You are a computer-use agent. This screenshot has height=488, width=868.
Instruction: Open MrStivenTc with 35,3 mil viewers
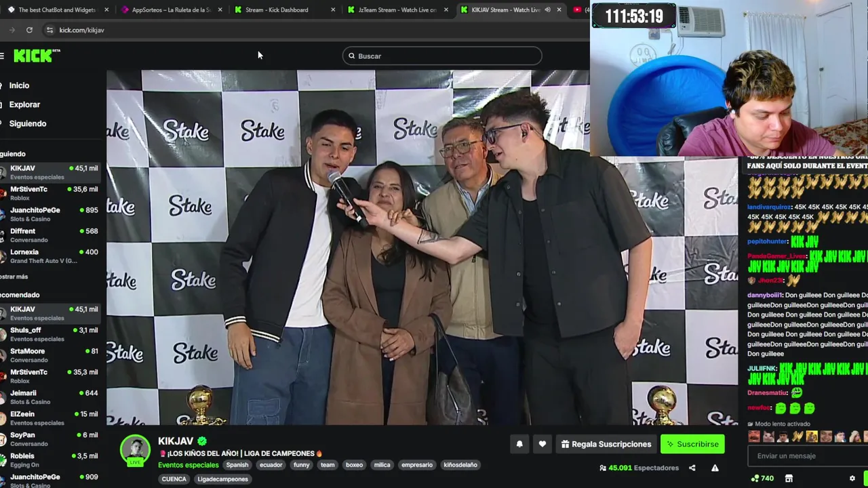51,376
